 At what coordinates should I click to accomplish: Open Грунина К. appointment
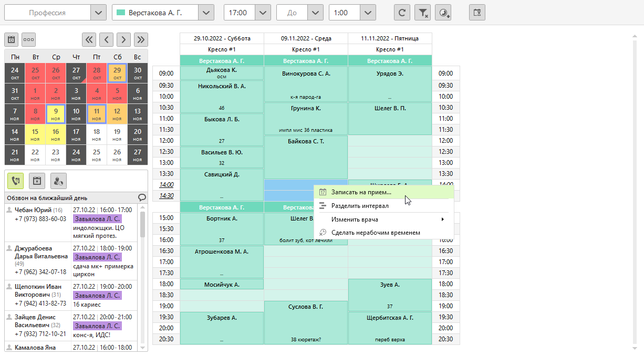click(x=306, y=119)
